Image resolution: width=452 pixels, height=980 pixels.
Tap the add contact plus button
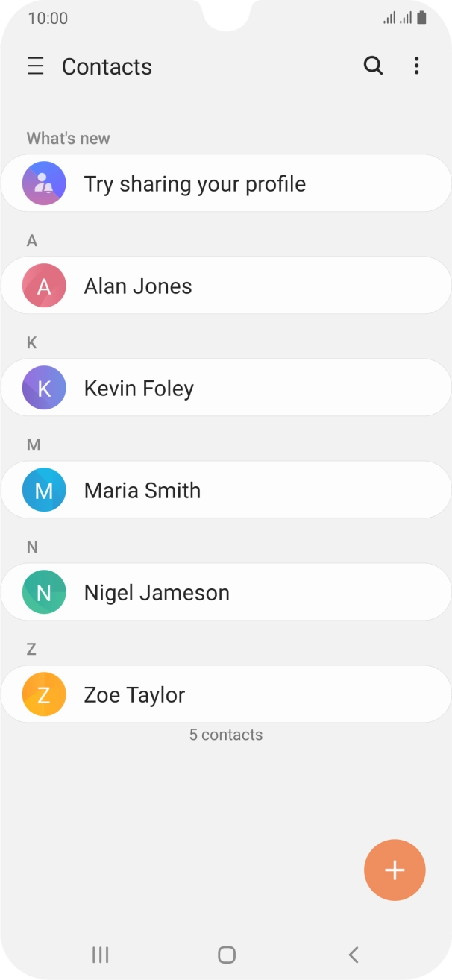pyautogui.click(x=395, y=870)
